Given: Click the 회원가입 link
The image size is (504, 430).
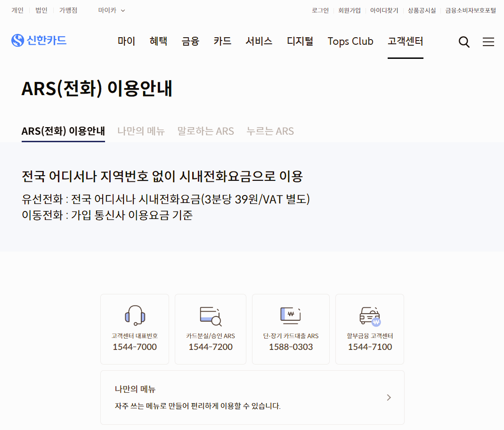Looking at the screenshot, I should (350, 10).
